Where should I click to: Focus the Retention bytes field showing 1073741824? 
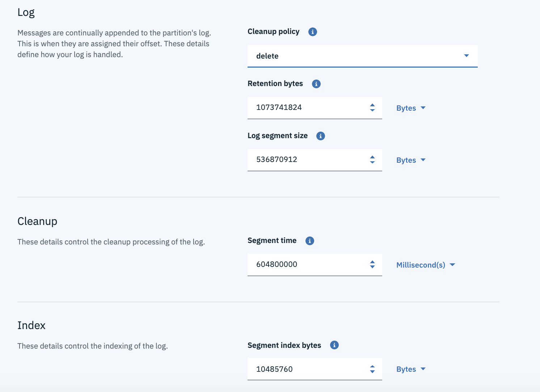[x=308, y=107]
